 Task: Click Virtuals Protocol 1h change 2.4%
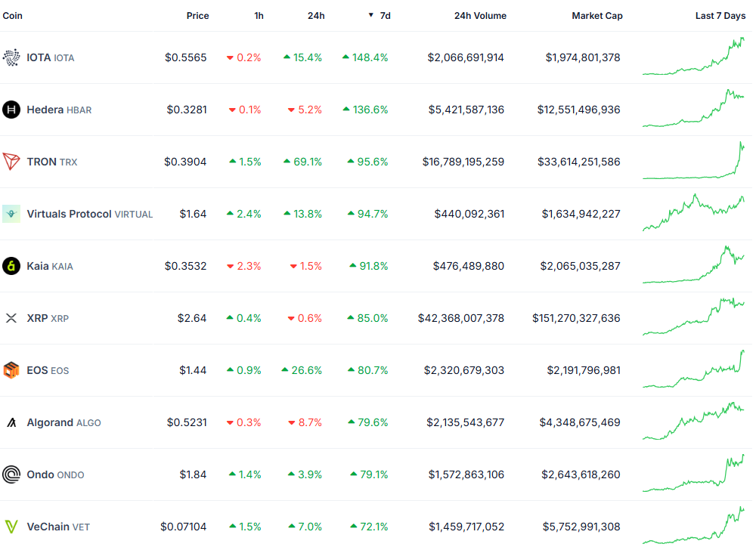[x=244, y=214]
